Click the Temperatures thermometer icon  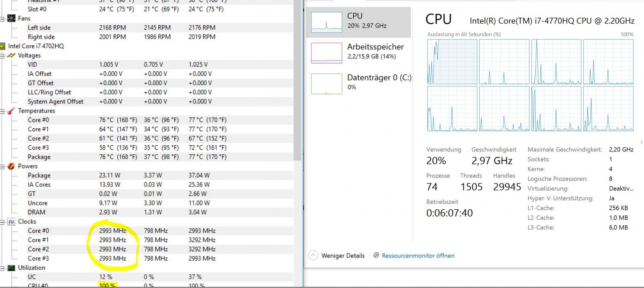tap(11, 111)
